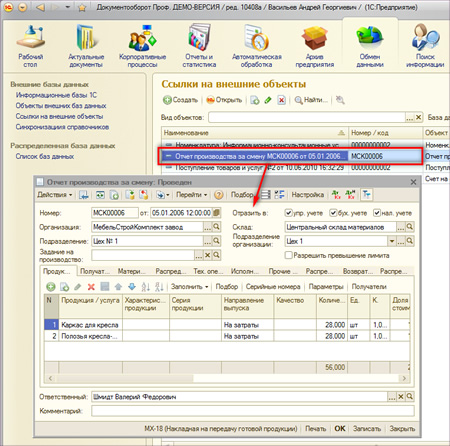Screen dimensions: 450x446
Task: Click the cancel search icon after Найти
Action: point(340,100)
